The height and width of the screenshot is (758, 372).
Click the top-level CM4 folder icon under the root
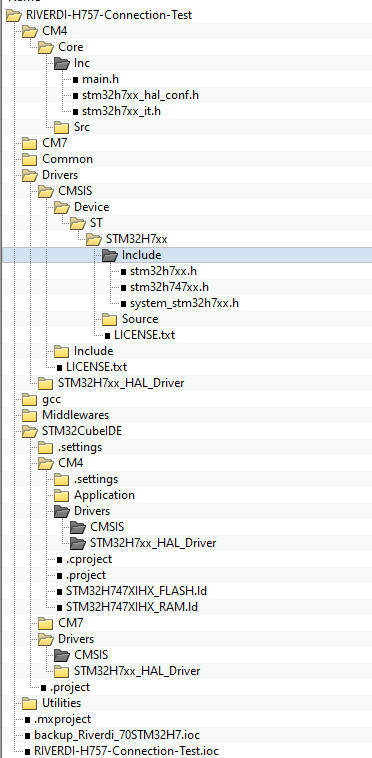[30, 31]
